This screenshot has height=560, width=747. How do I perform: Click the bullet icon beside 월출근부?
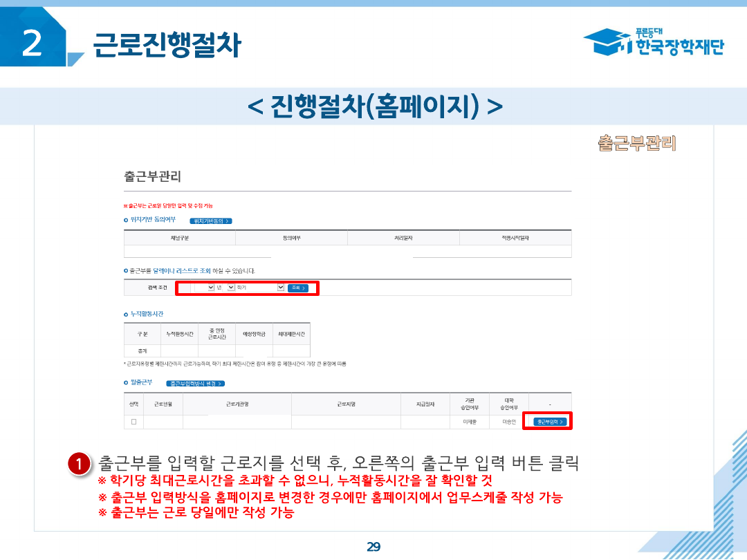(126, 382)
